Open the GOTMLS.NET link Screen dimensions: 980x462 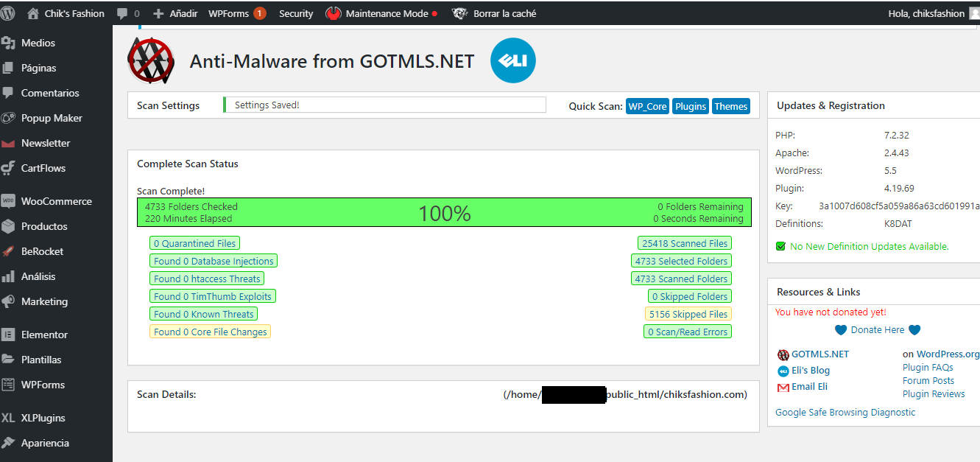pos(819,354)
